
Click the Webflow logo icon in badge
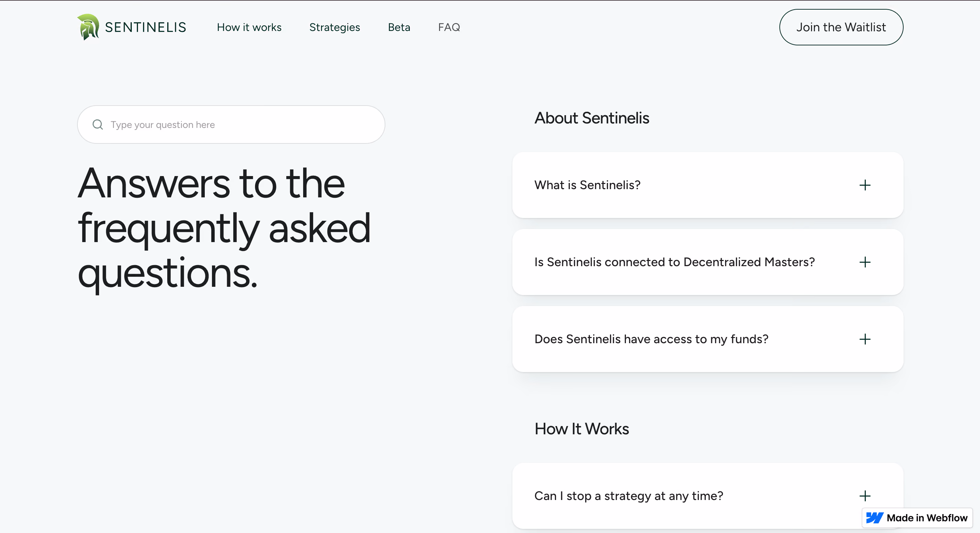[x=875, y=518]
